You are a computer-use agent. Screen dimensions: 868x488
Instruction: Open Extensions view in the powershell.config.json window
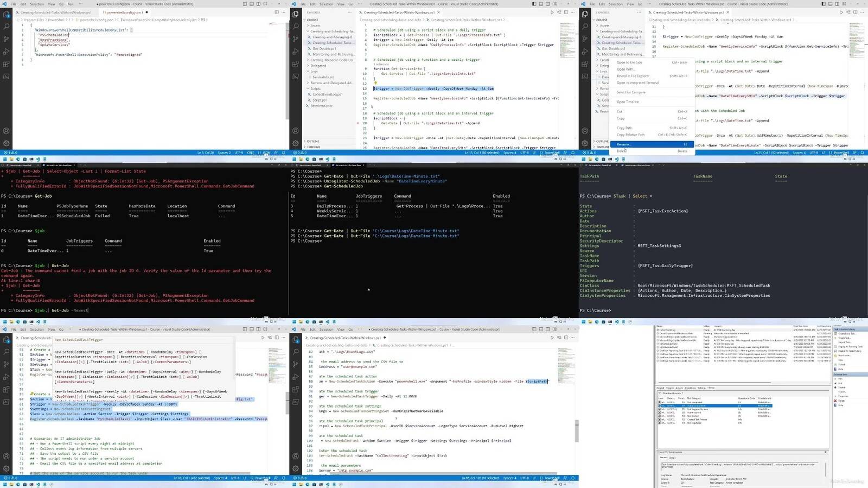(7, 64)
